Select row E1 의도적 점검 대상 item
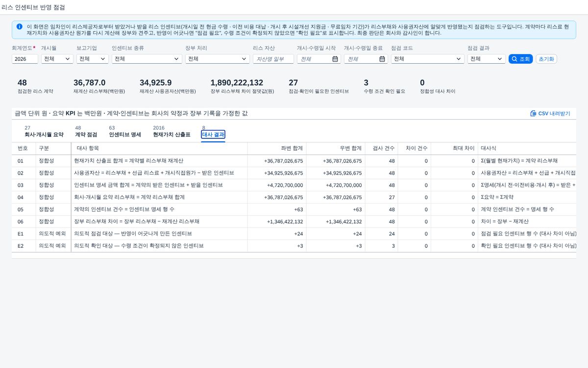Image resolution: width=588 pixels, height=368 pixels. tap(294, 234)
